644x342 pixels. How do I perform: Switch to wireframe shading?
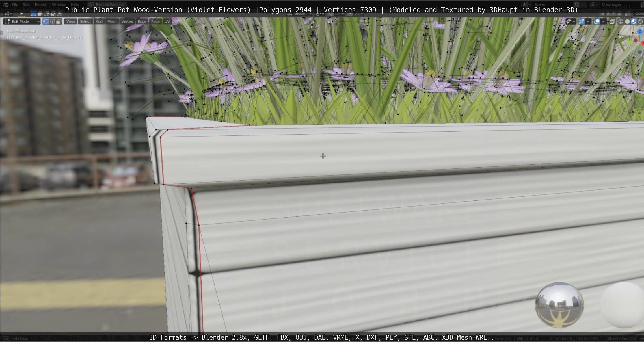pyautogui.click(x=621, y=21)
